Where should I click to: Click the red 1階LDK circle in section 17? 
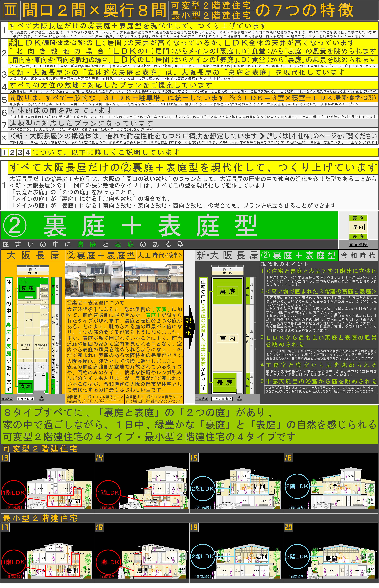14,562
